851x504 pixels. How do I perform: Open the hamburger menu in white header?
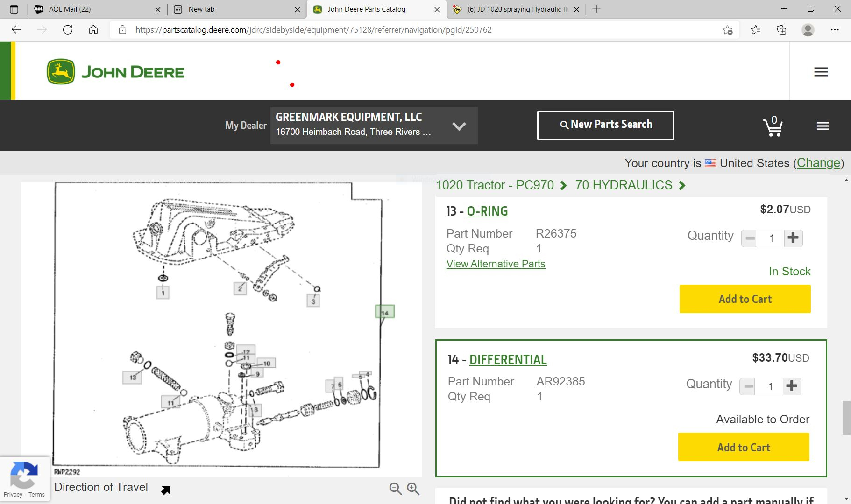click(821, 72)
